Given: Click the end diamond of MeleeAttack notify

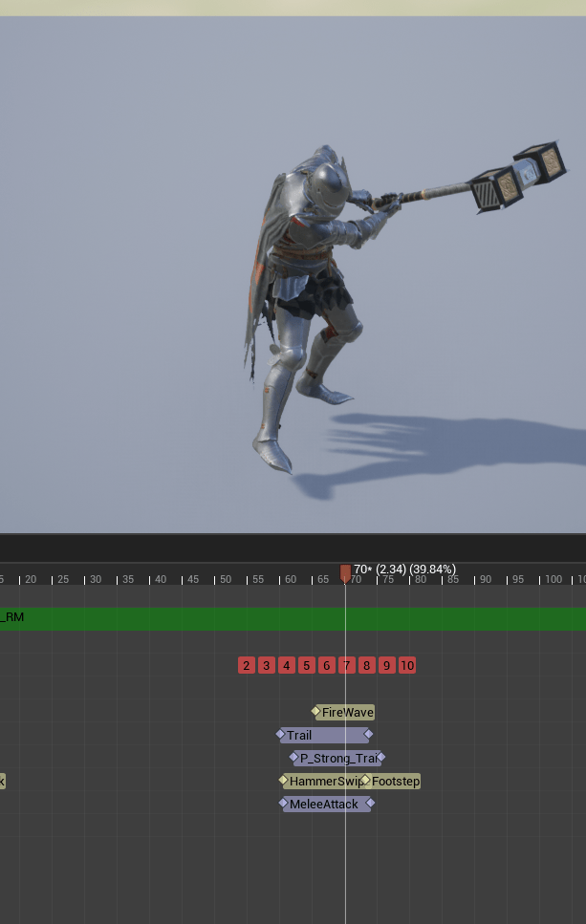Looking at the screenshot, I should click(x=371, y=804).
